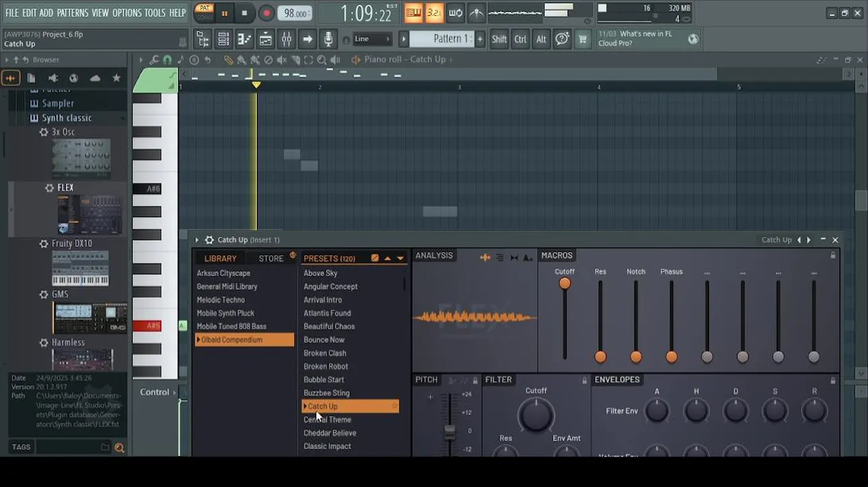Image resolution: width=868 pixels, height=487 pixels.
Task: Open the FL Cloud shopping cart icon
Action: tap(582, 39)
